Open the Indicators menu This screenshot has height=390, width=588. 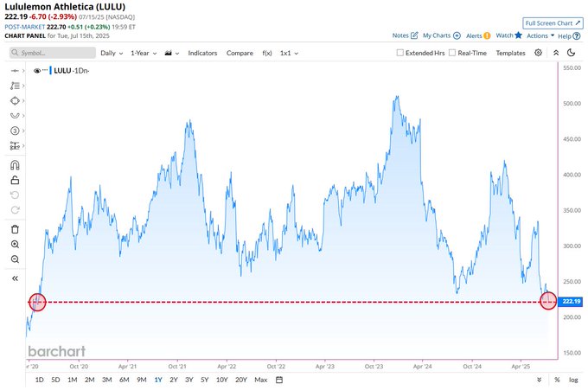[202, 53]
